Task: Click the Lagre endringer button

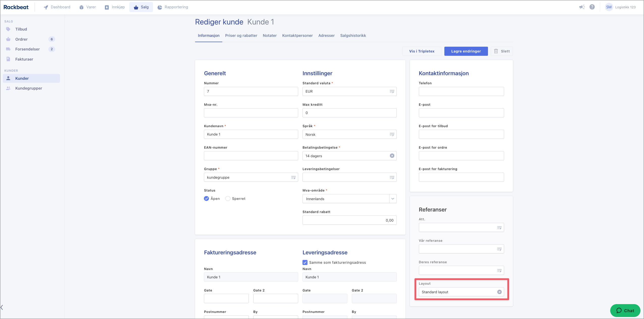Action: (466, 51)
